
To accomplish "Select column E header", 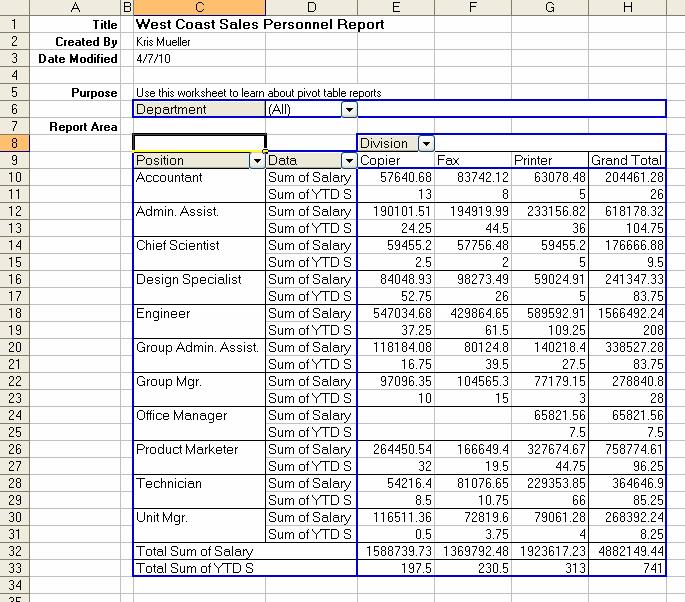I will click(x=396, y=7).
